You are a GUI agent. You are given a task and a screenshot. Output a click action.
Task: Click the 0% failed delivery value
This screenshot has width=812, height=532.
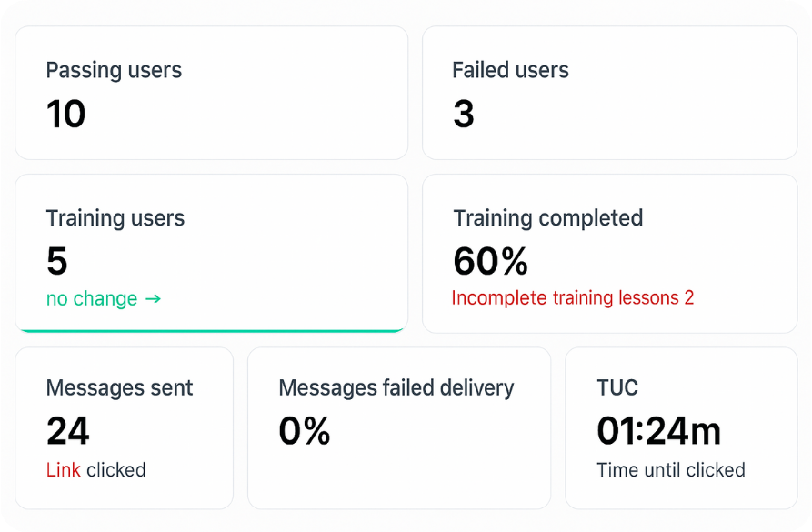tap(304, 432)
